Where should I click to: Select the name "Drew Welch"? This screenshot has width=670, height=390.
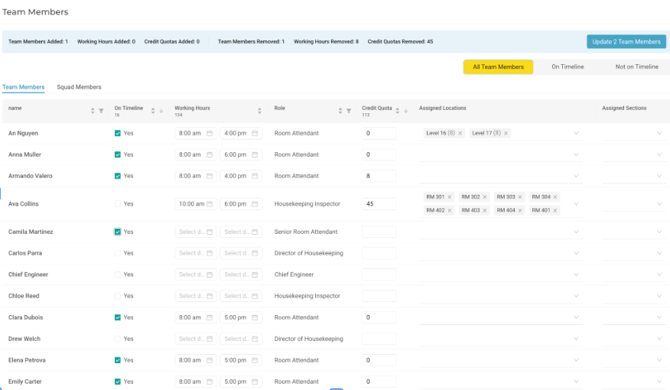click(x=24, y=339)
